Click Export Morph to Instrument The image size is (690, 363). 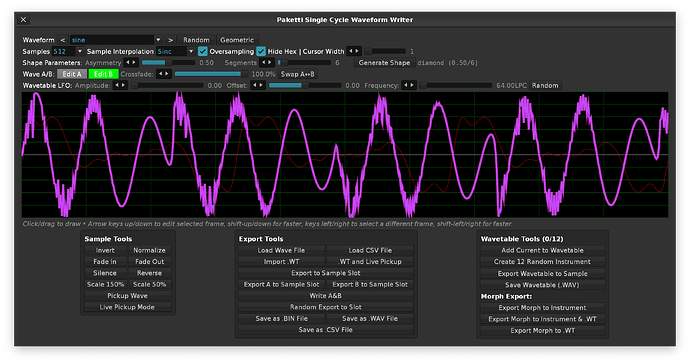click(x=542, y=308)
